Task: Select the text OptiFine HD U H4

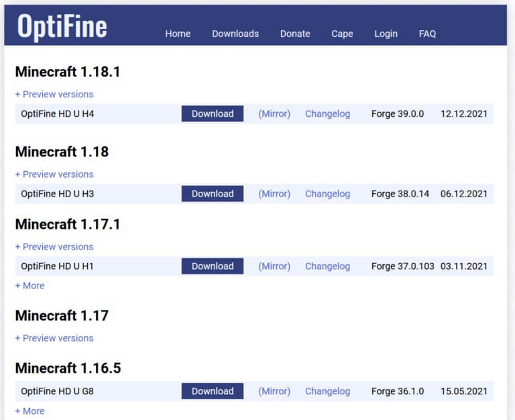Action: pos(58,113)
